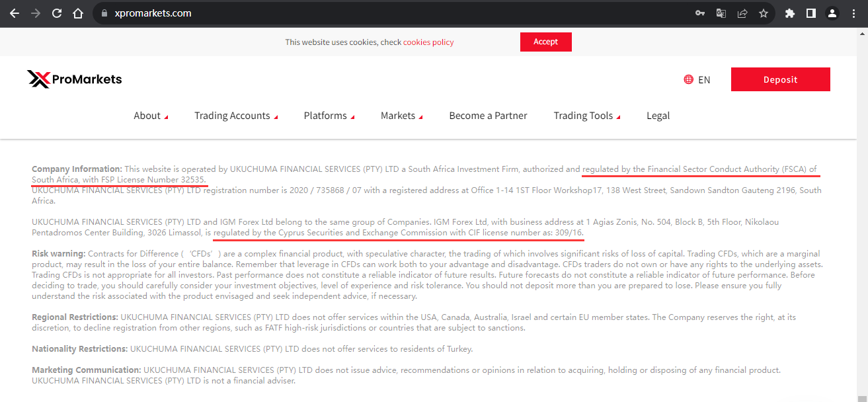Open browser extensions puzzle icon

pyautogui.click(x=790, y=13)
